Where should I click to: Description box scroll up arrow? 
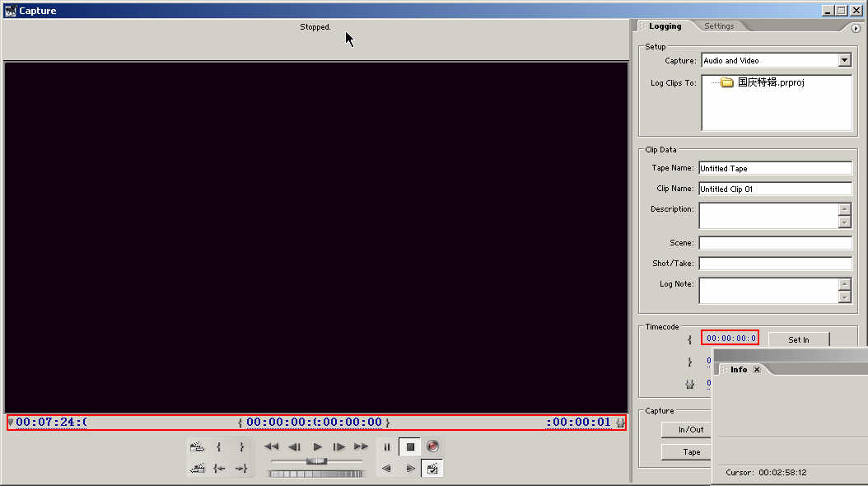844,209
